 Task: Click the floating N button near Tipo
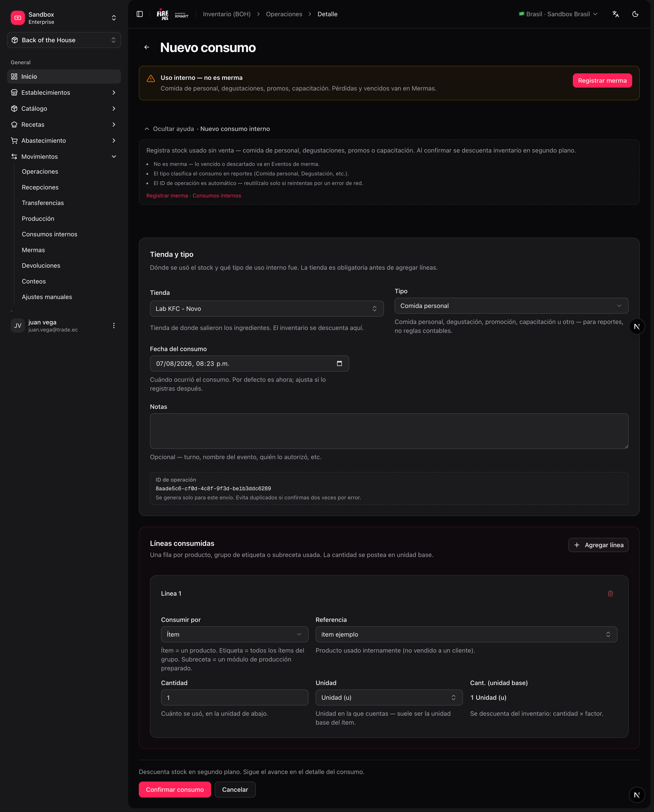(637, 327)
